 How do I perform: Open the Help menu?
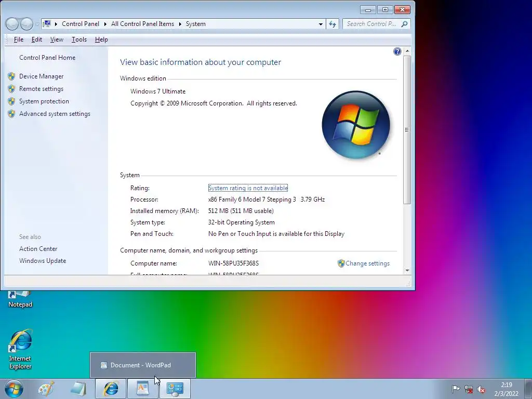101,39
